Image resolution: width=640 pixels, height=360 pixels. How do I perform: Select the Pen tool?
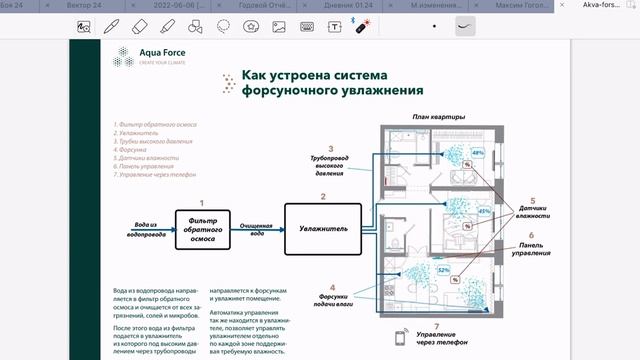[111, 27]
